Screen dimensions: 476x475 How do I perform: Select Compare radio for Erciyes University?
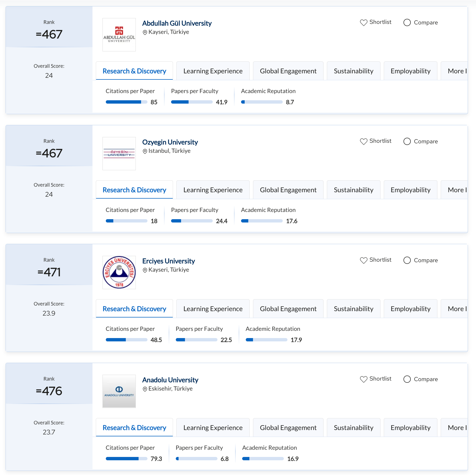click(407, 260)
